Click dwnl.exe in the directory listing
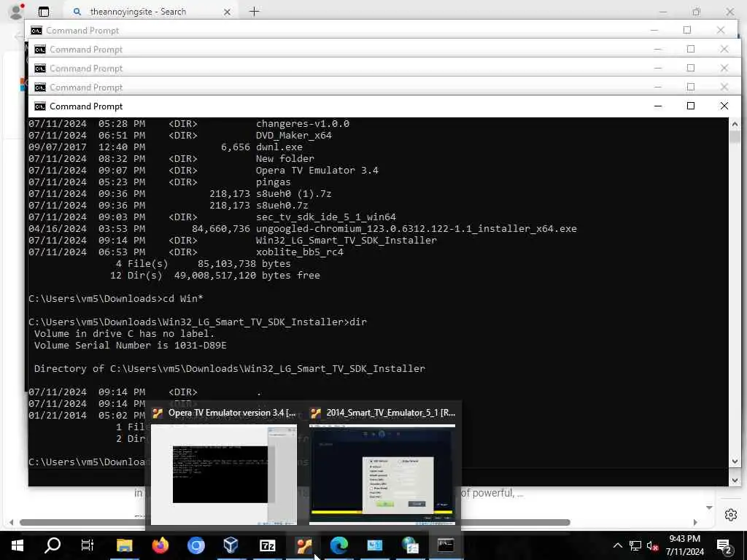The width and height of the screenshot is (747, 560). [x=279, y=147]
